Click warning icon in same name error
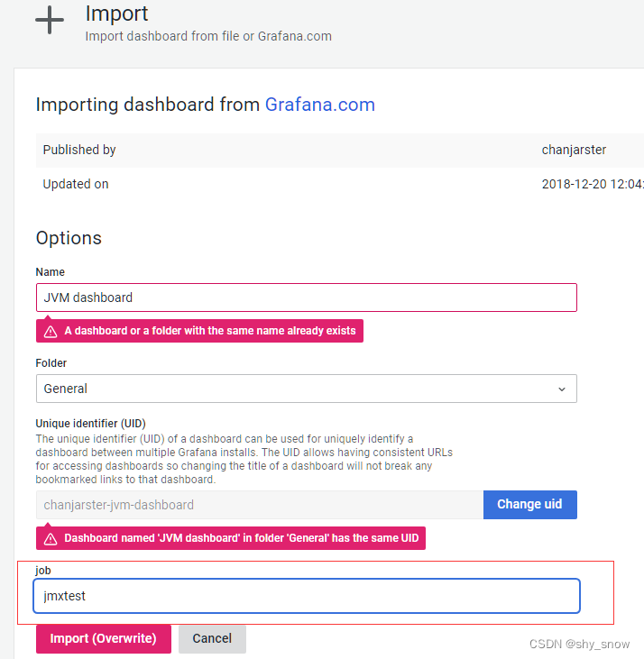The height and width of the screenshot is (659, 644). coord(51,331)
